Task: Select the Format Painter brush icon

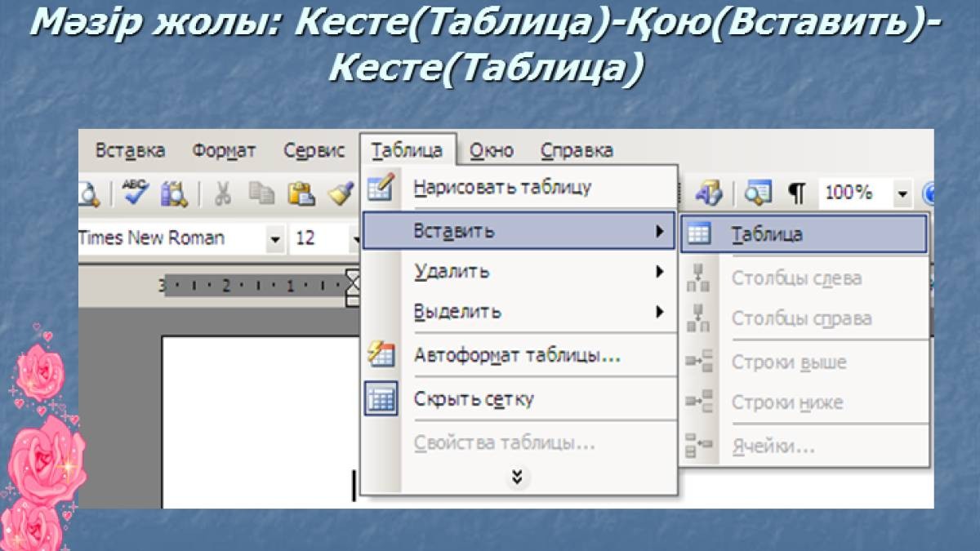Action: coord(340,193)
